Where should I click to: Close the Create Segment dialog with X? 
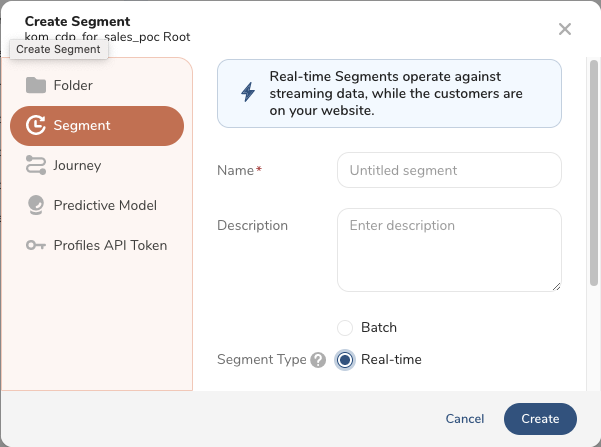[565, 29]
